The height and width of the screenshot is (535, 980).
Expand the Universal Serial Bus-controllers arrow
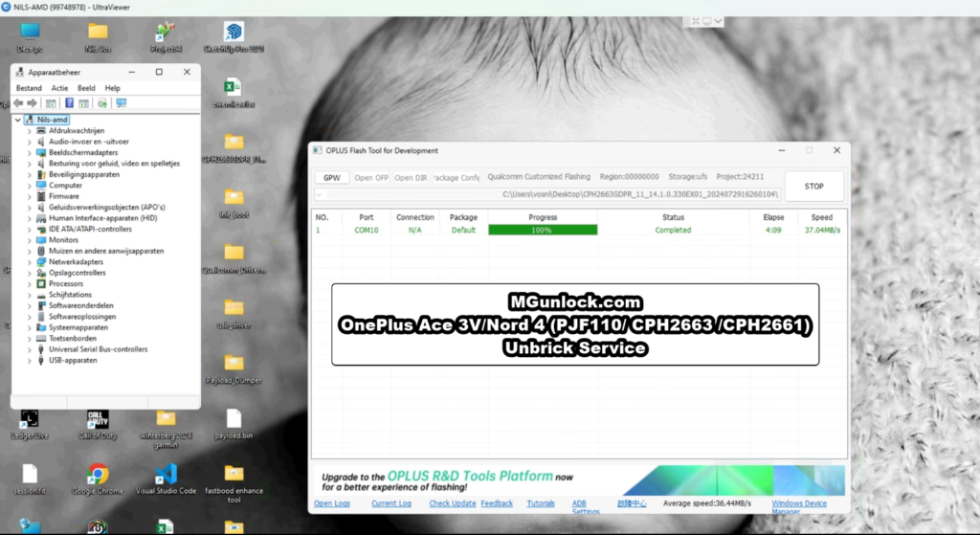click(29, 349)
